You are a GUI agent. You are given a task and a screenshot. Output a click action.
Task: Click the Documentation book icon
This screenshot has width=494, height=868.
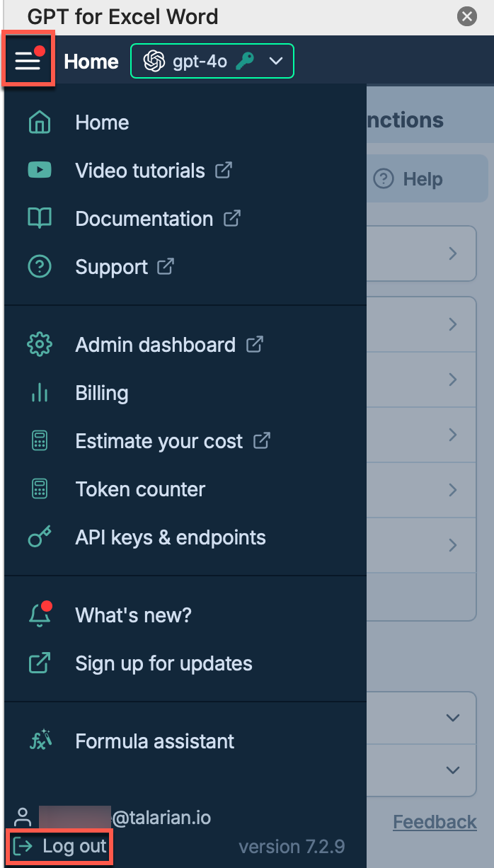click(40, 219)
